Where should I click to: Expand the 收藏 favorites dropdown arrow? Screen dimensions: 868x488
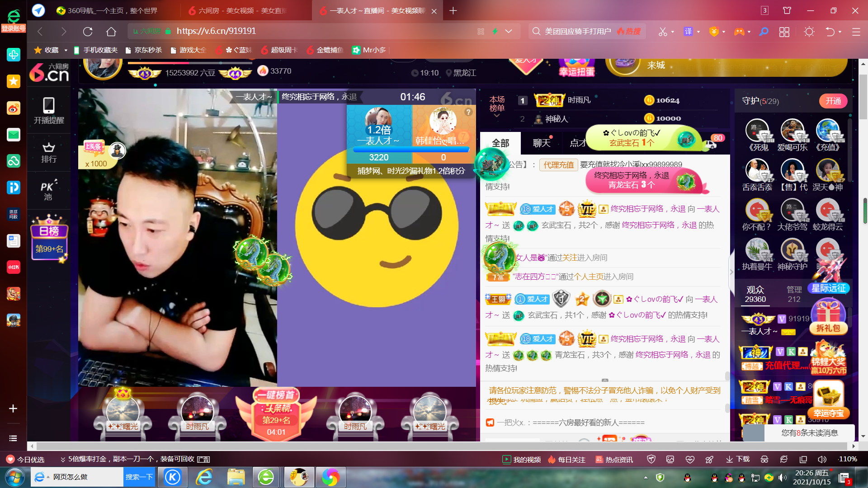click(x=66, y=50)
